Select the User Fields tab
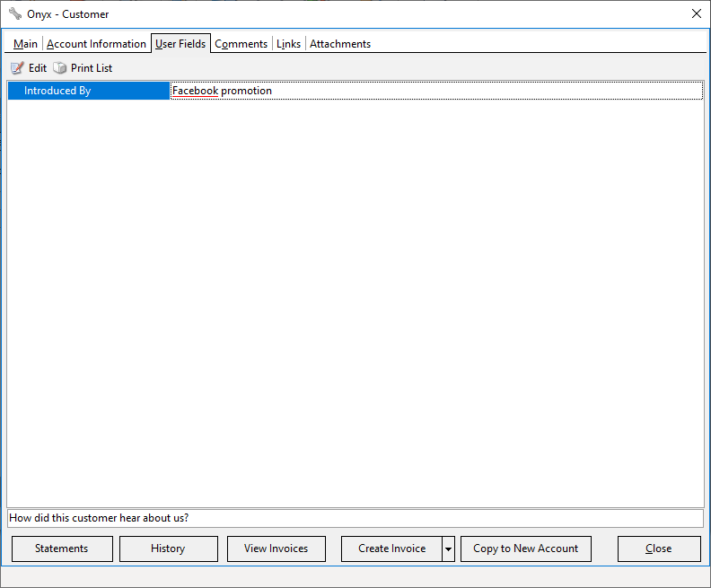This screenshot has width=711, height=588. point(180,43)
